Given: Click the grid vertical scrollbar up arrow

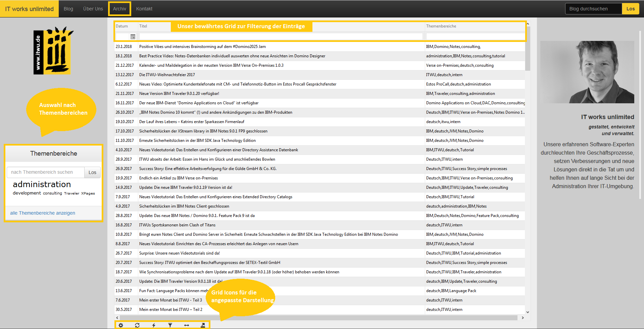Looking at the screenshot, I should pos(528,24).
